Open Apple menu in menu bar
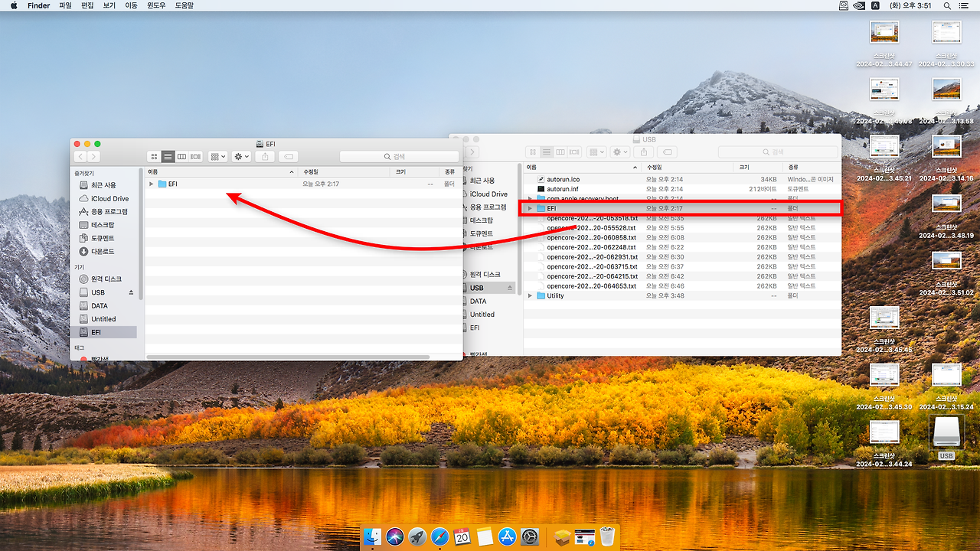Viewport: 980px width, 551px height. pos(13,5)
